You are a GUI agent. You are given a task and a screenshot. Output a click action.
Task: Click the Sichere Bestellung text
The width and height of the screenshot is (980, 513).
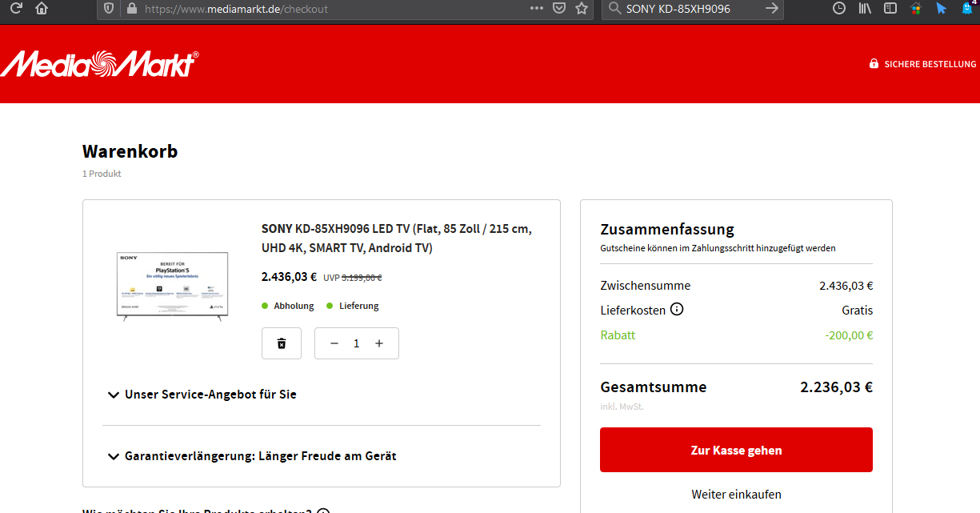coord(930,64)
